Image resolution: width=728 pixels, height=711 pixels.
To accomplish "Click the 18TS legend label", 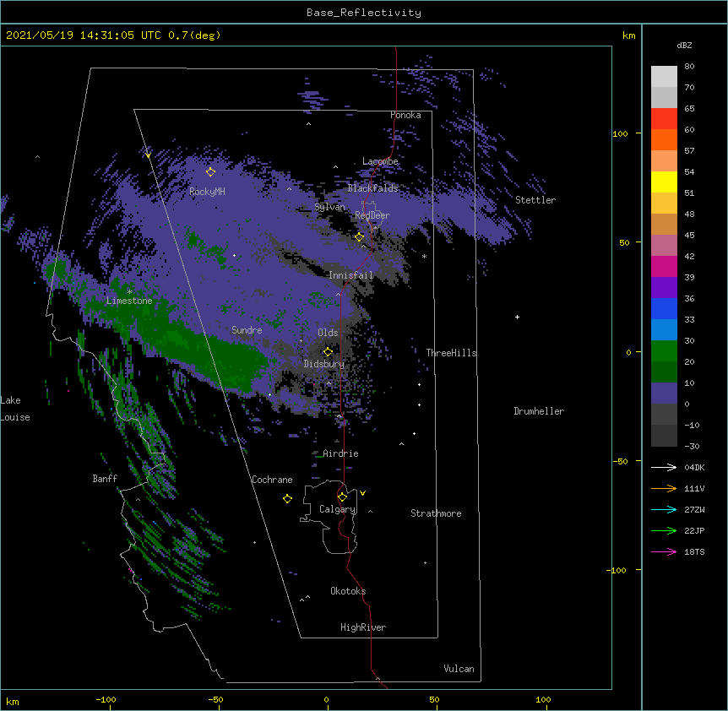I will coord(694,551).
